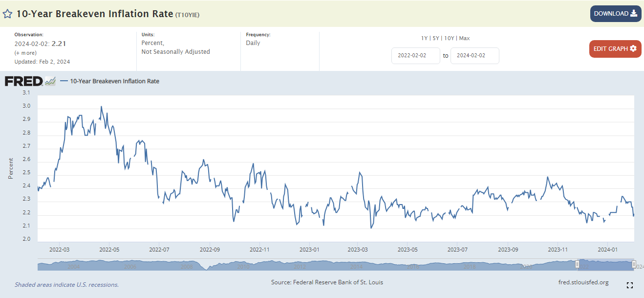Image resolution: width=644 pixels, height=298 pixels.
Task: Click the end date field 2024-02-02
Action: coord(474,56)
